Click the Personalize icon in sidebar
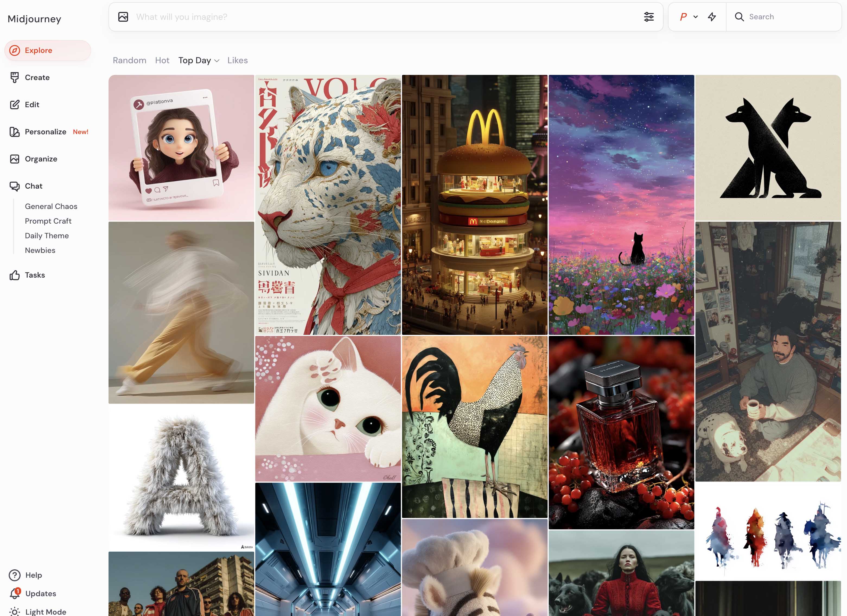 [15, 132]
